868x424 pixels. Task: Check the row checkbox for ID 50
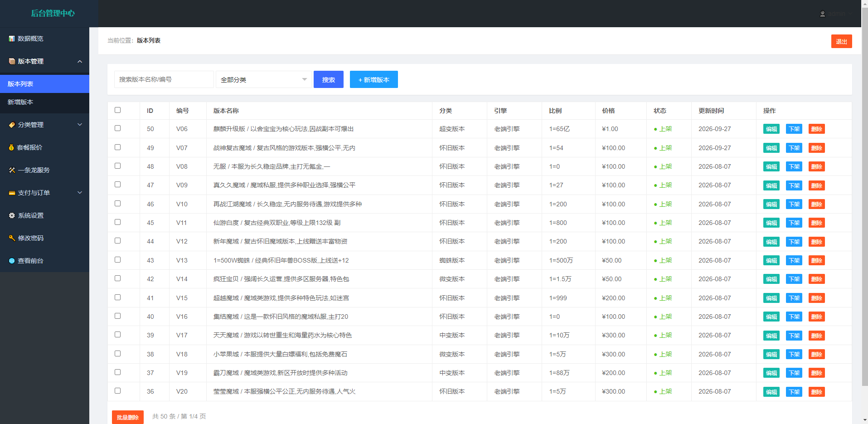tap(118, 128)
